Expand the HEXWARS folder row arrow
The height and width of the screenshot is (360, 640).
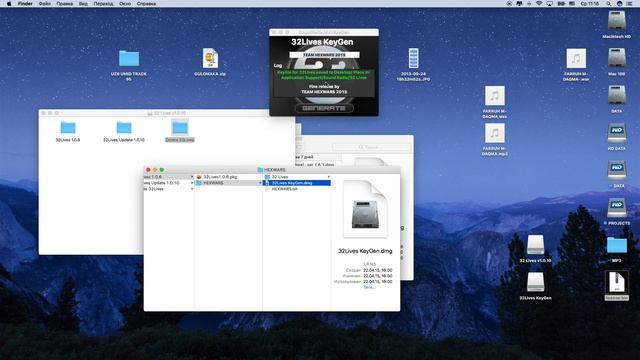(260, 183)
